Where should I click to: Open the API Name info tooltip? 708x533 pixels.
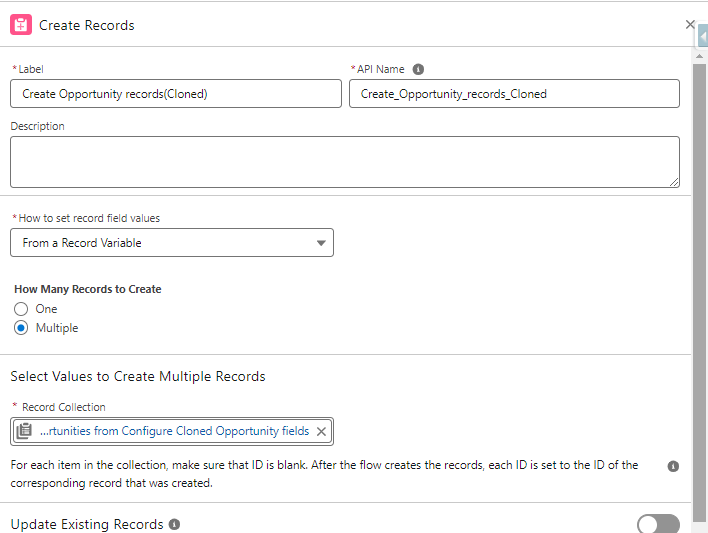click(418, 69)
